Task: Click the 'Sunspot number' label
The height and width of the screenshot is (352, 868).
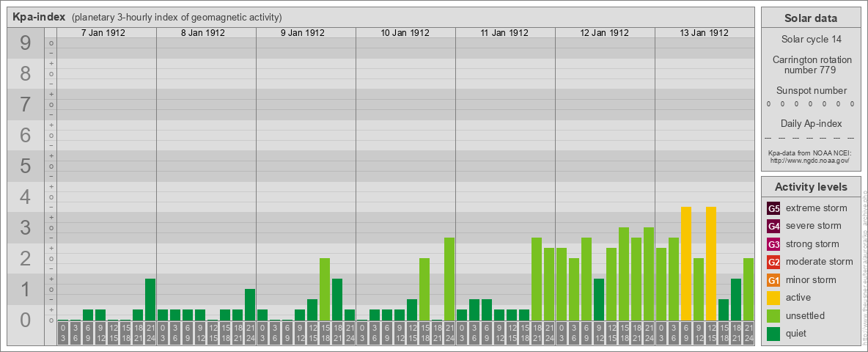Action: 812,91
